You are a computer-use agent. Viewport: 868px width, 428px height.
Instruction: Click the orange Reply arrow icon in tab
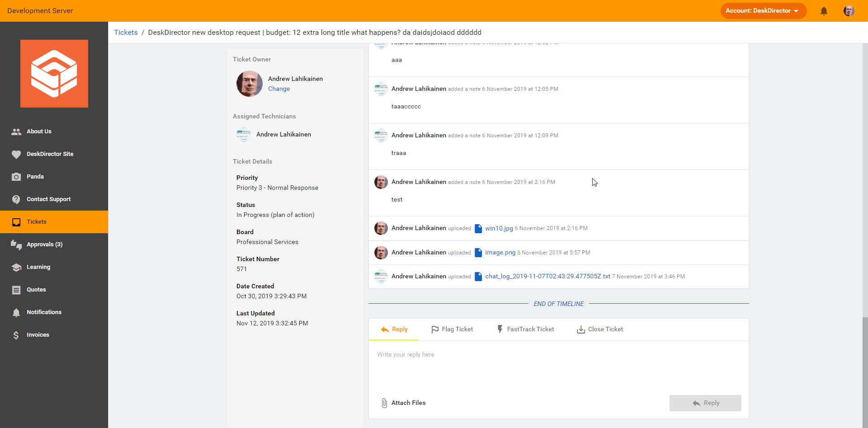385,329
